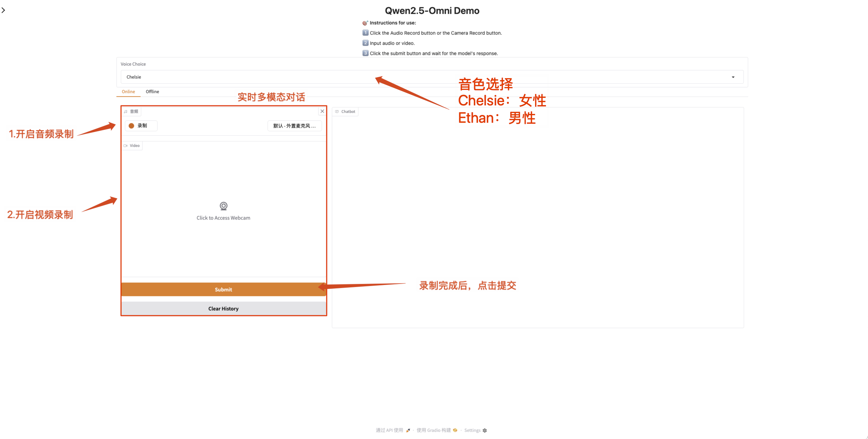Viewport: 868px width, 439px height.
Task: Click the Gradio logo icon in footer
Action: pos(455,430)
